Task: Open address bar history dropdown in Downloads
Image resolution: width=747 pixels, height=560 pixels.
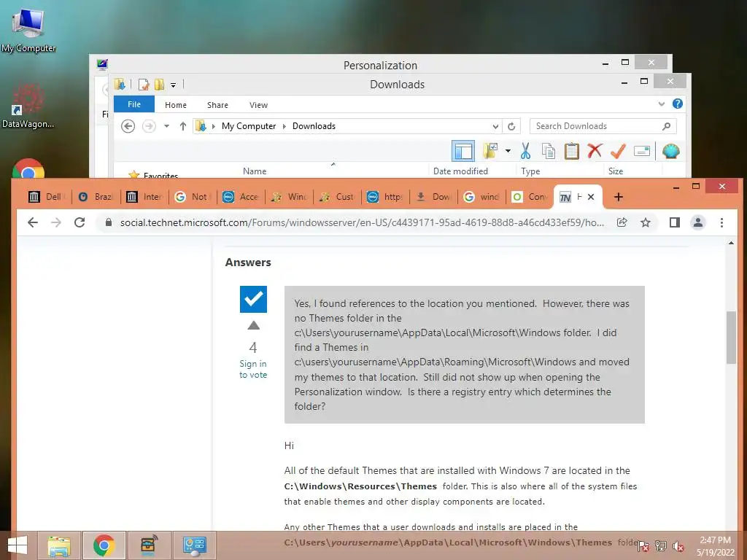Action: coord(495,127)
